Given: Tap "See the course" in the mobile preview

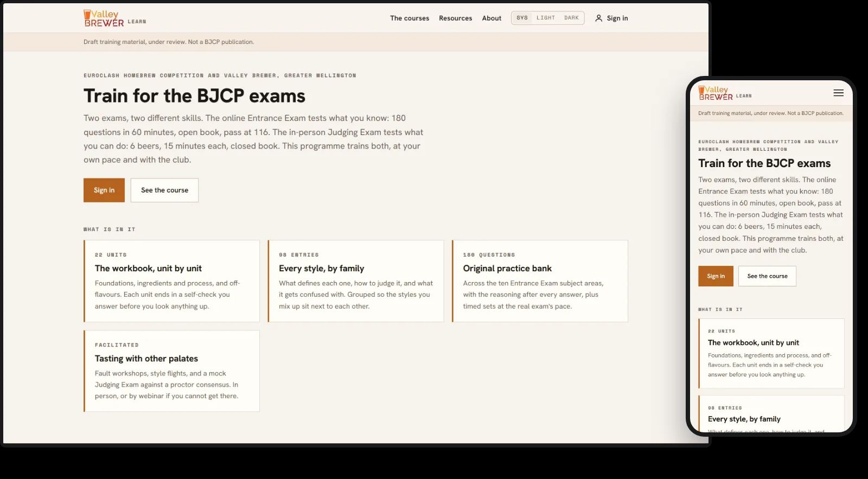Looking at the screenshot, I should (x=767, y=276).
